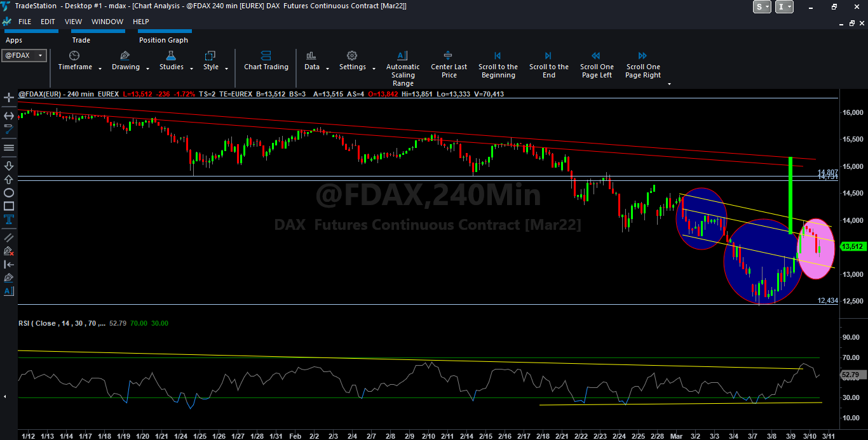The image size is (868, 440).
Task: Click the underlined A text style icon
Action: pyautogui.click(x=9, y=291)
